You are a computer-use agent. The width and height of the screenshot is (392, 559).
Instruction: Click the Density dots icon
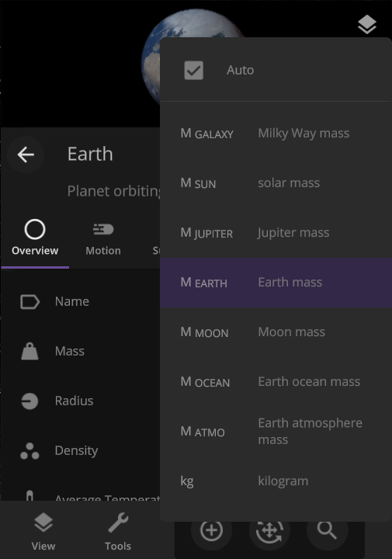point(29,451)
